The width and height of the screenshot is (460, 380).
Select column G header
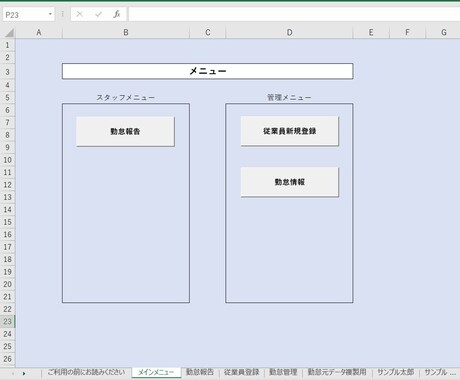(444, 33)
